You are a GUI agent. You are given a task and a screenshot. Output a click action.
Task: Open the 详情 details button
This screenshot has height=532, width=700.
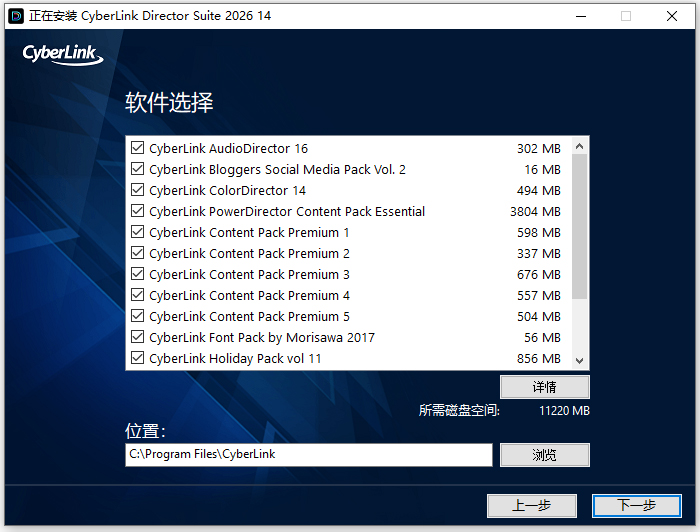tap(545, 387)
